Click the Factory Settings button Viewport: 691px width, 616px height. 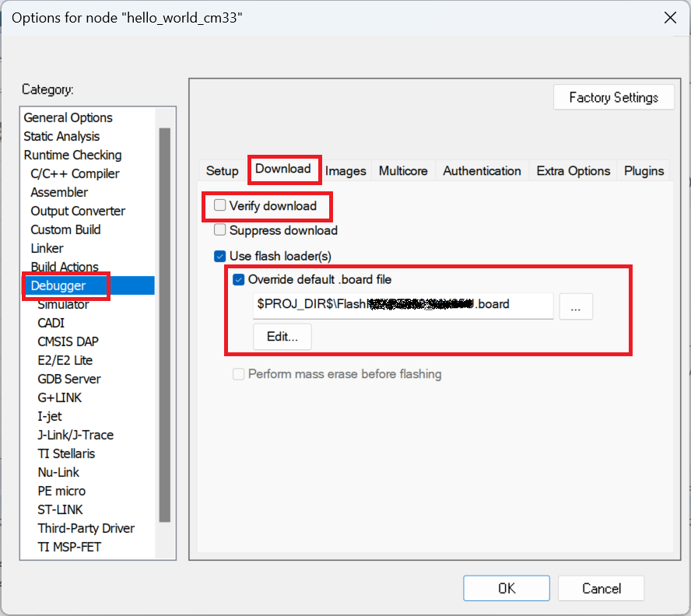[613, 97]
